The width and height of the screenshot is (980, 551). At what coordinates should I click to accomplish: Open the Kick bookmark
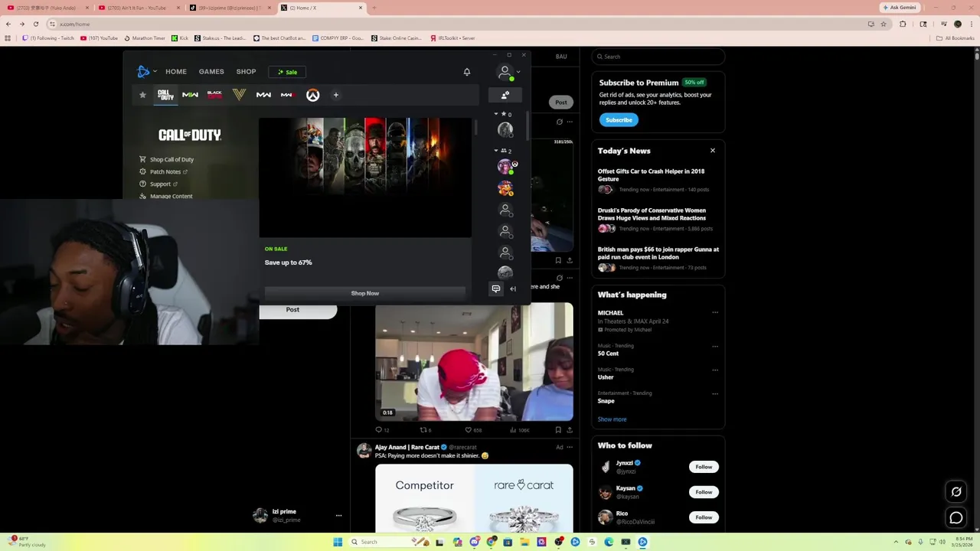180,37
